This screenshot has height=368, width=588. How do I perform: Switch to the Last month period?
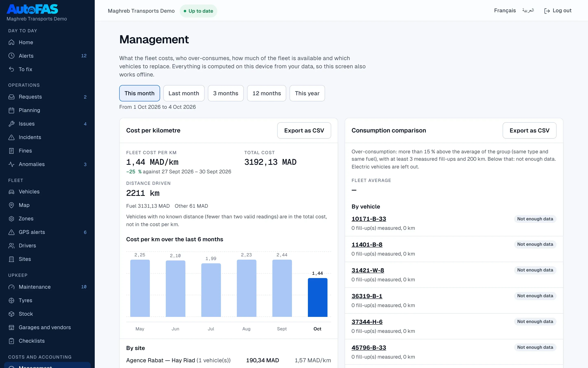pos(184,93)
